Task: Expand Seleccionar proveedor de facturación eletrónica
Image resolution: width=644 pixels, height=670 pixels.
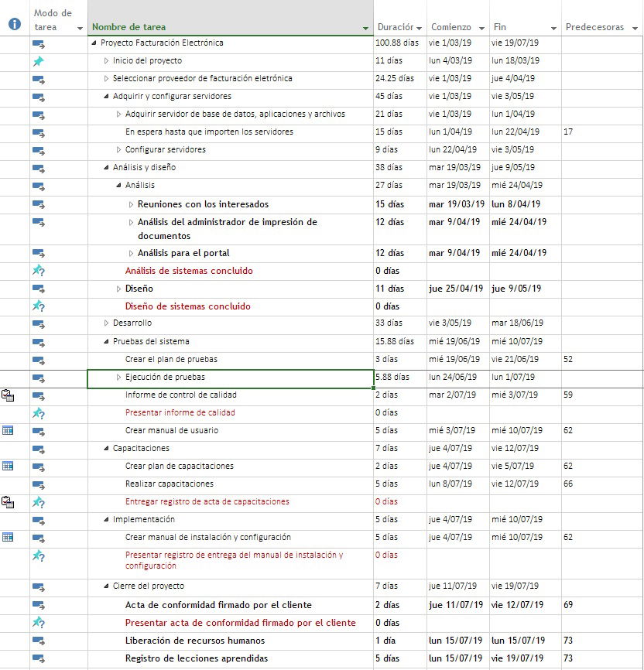Action: [x=107, y=79]
